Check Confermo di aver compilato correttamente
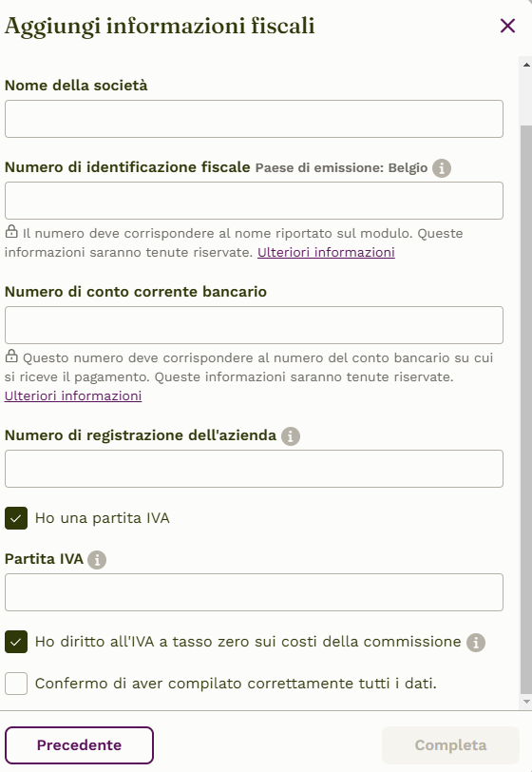Image resolution: width=532 pixels, height=772 pixels. coord(16,684)
